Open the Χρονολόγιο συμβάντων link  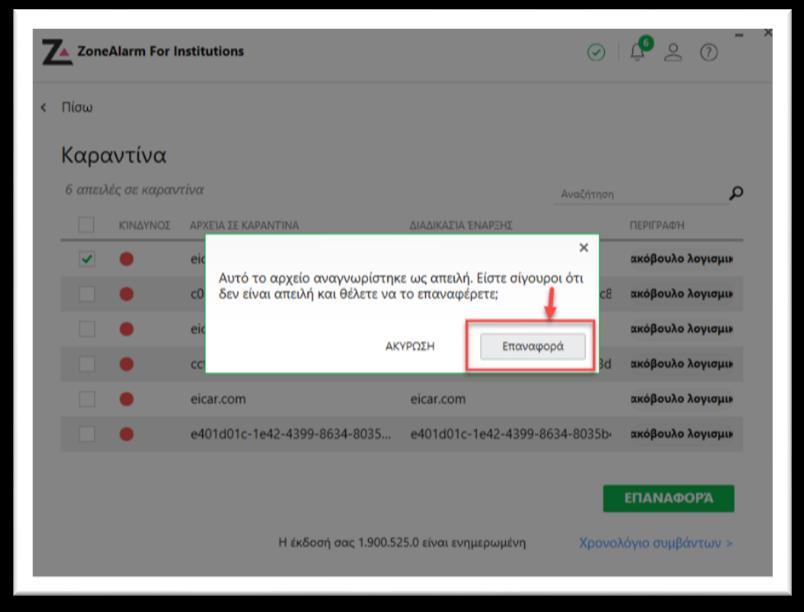pos(656,543)
